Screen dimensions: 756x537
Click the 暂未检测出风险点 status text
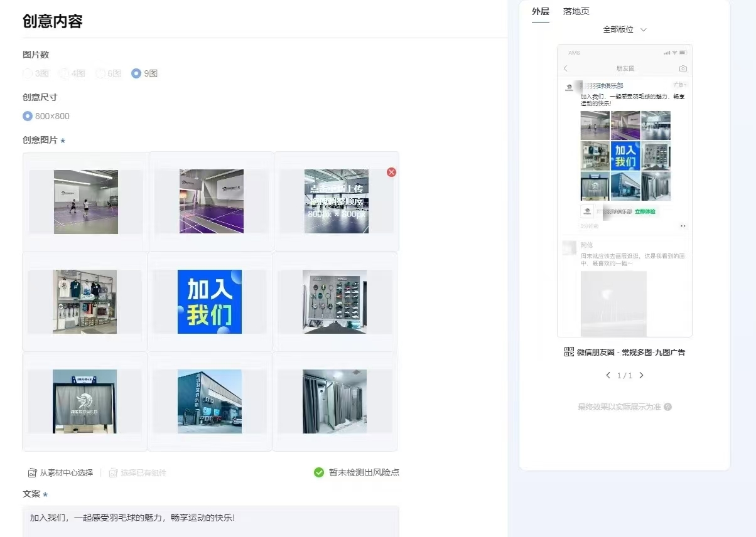364,472
